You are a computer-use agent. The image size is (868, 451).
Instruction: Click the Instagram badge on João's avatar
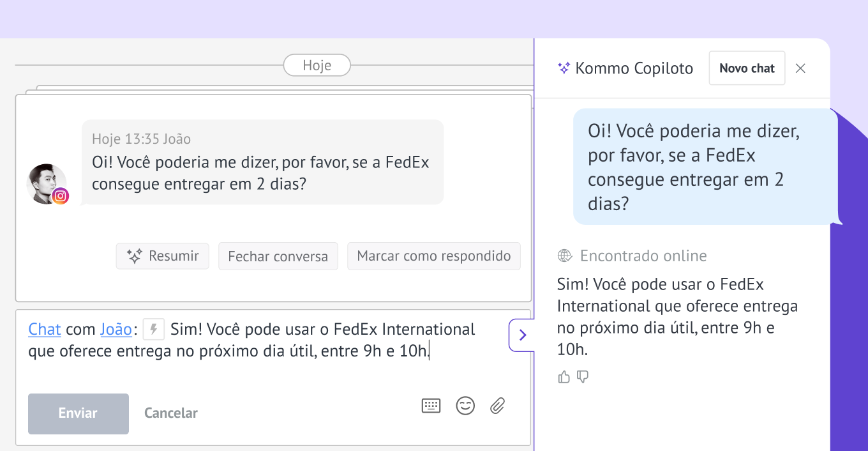click(x=61, y=196)
